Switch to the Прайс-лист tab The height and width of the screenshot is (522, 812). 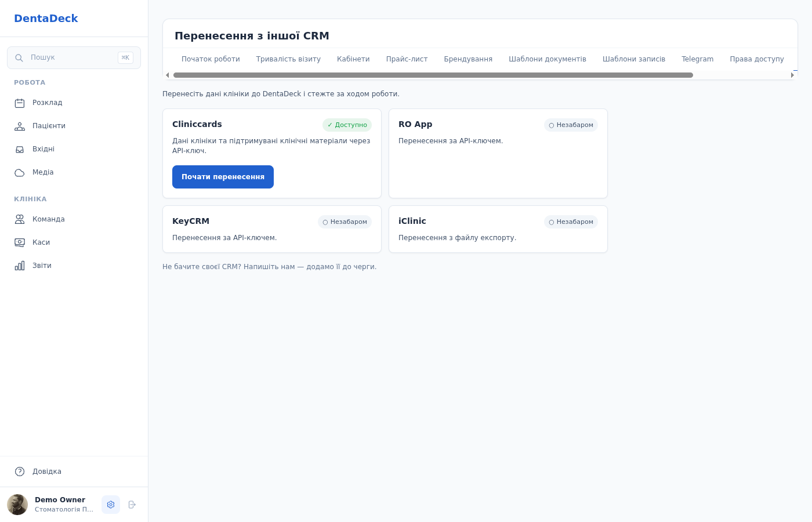(407, 59)
